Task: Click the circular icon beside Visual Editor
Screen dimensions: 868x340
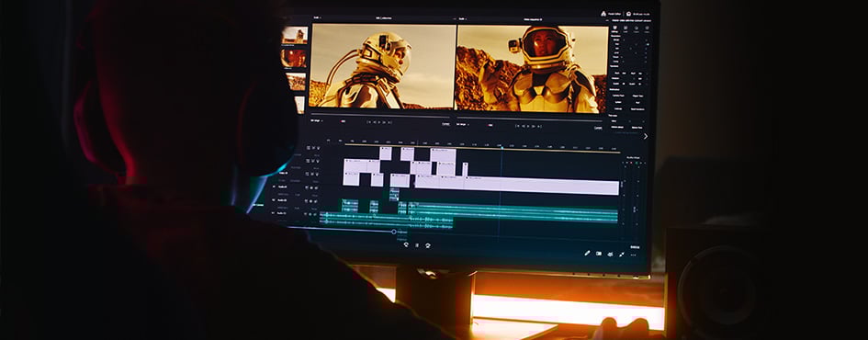Action: tap(629, 14)
